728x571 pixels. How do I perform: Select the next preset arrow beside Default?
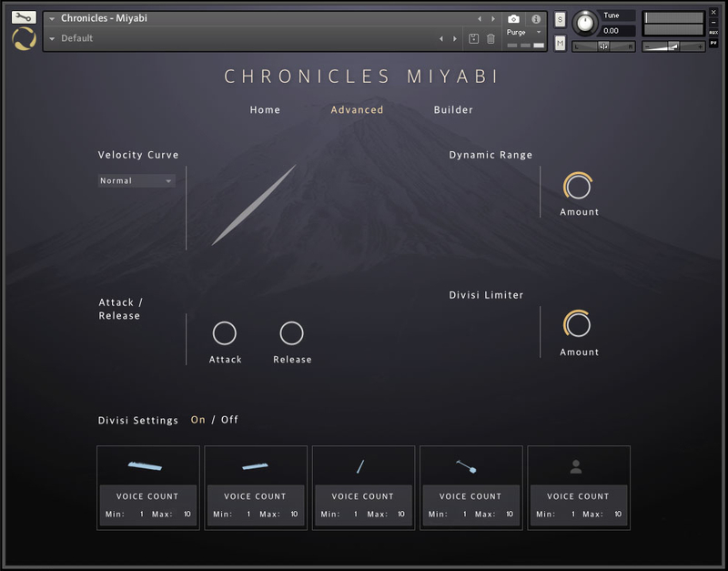[454, 38]
